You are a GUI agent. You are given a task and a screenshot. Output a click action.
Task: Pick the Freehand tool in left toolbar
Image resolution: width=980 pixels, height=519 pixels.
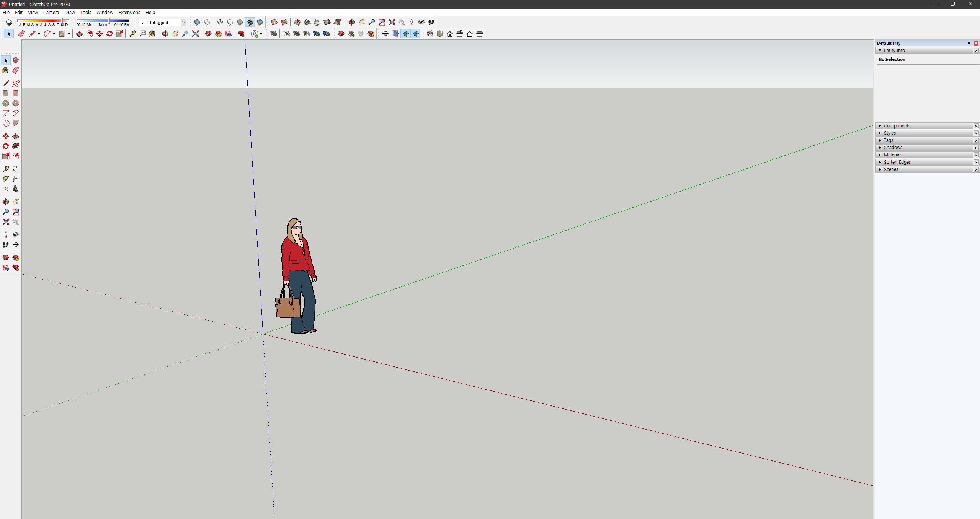16,83
